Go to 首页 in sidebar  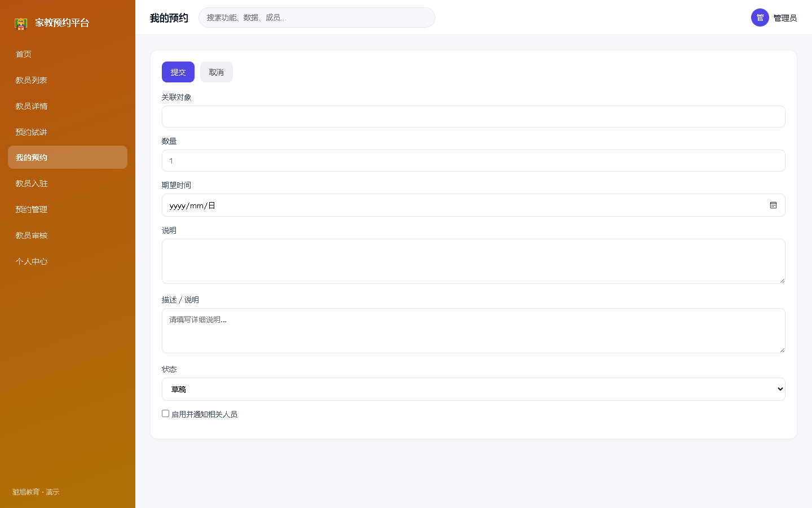coord(68,54)
